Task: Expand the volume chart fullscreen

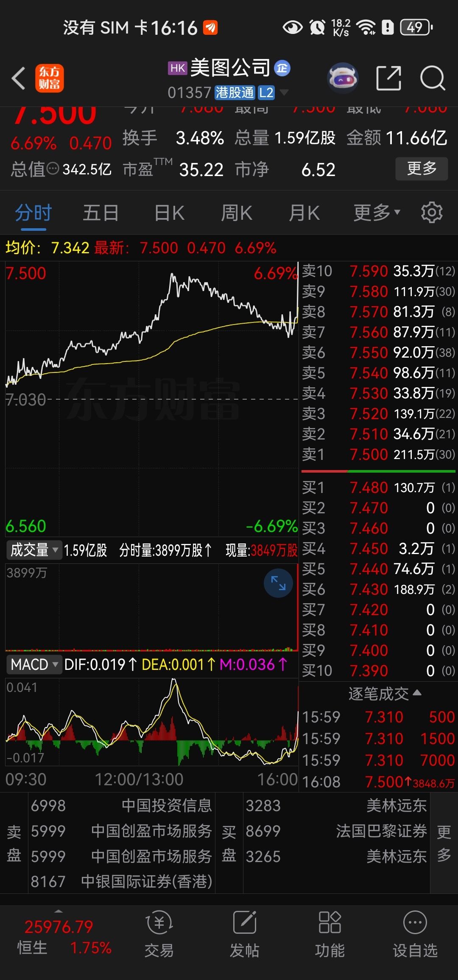Action: (278, 583)
